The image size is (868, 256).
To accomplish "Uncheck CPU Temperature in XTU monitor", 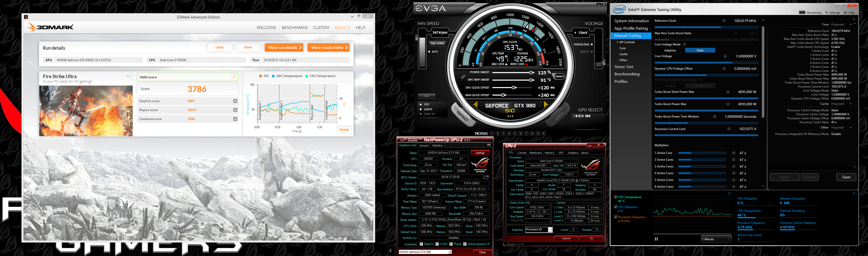I will pos(616,197).
